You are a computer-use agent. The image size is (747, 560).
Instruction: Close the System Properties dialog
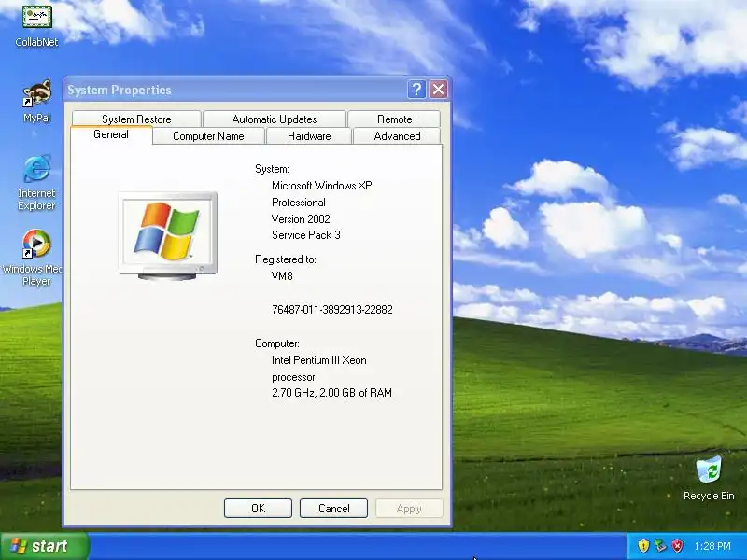click(x=438, y=89)
